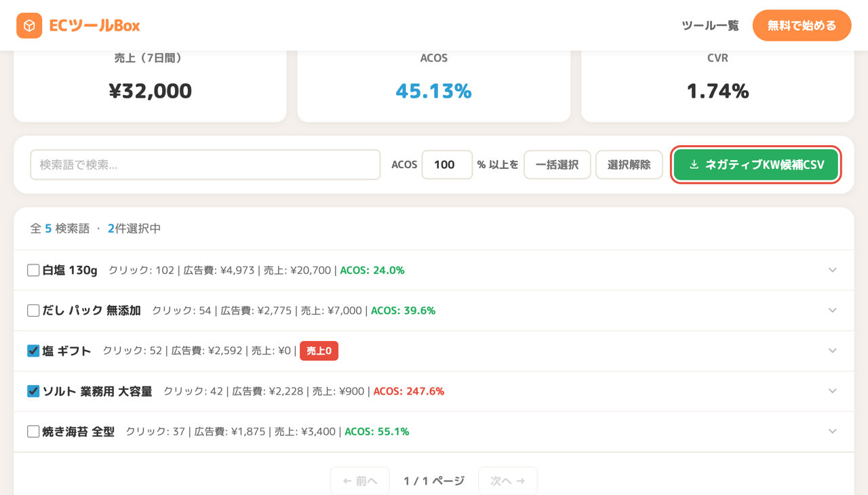Uncheck the 塩 ギフト checkbox
The height and width of the screenshot is (495, 868).
click(x=33, y=351)
